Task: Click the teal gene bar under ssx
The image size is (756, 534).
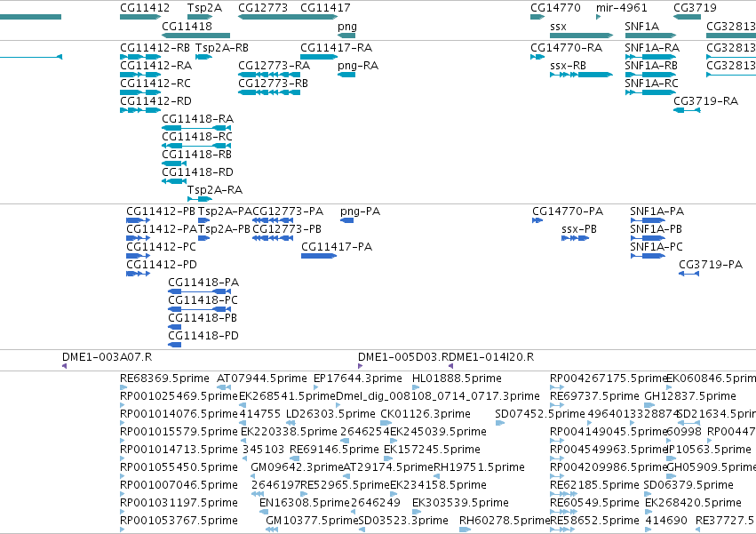Action: click(x=582, y=36)
